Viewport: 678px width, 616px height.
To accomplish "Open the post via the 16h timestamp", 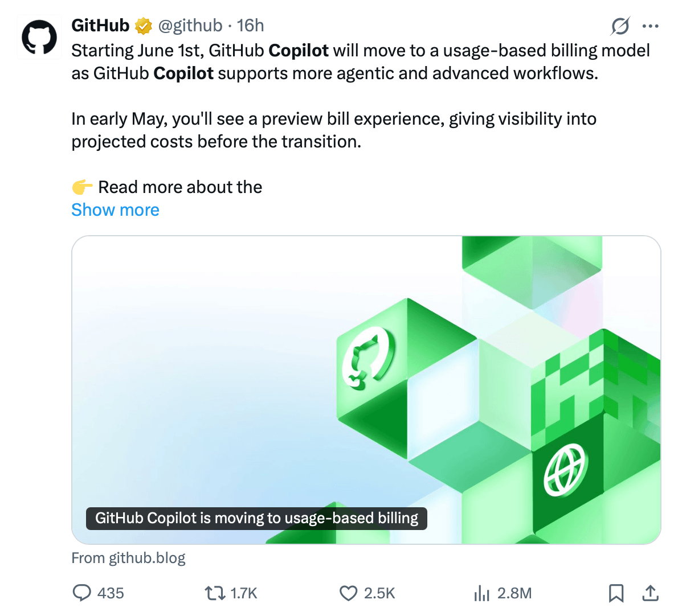I will pyautogui.click(x=251, y=26).
